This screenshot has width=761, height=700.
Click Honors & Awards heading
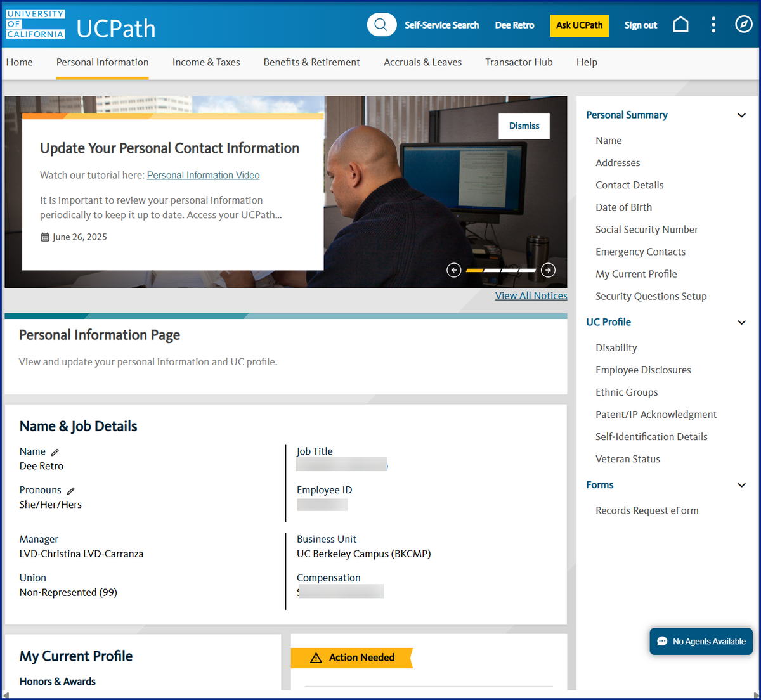tap(58, 682)
